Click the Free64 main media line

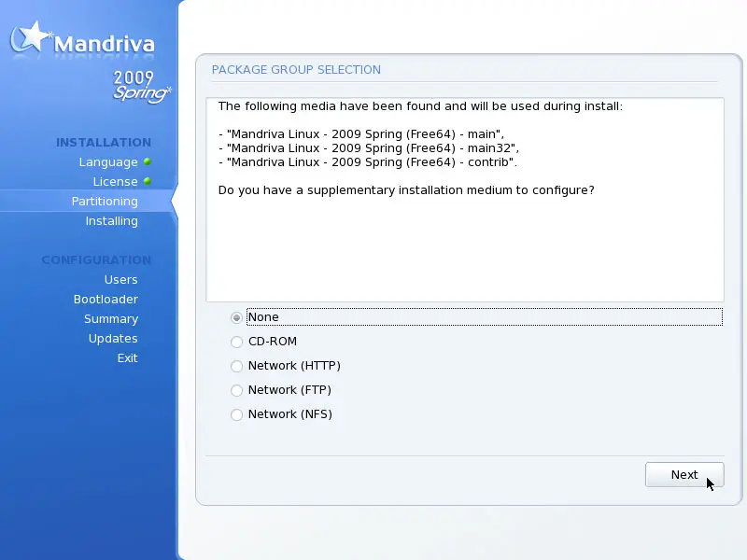coord(361,134)
